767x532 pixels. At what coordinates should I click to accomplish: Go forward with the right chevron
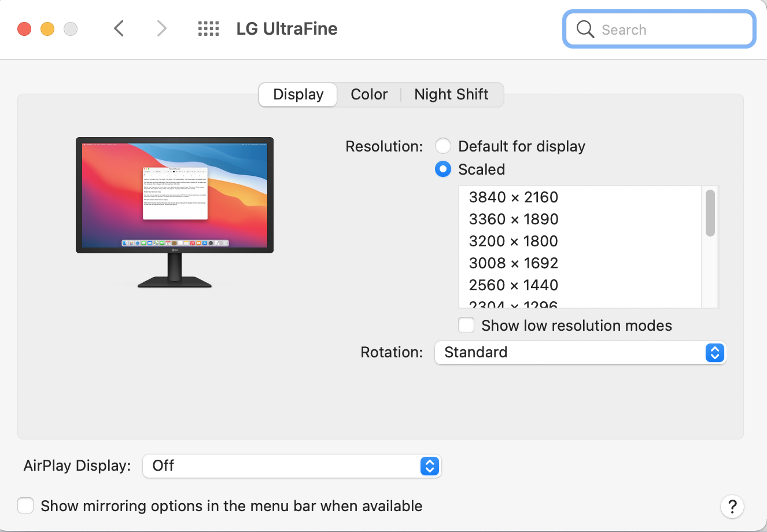click(161, 28)
